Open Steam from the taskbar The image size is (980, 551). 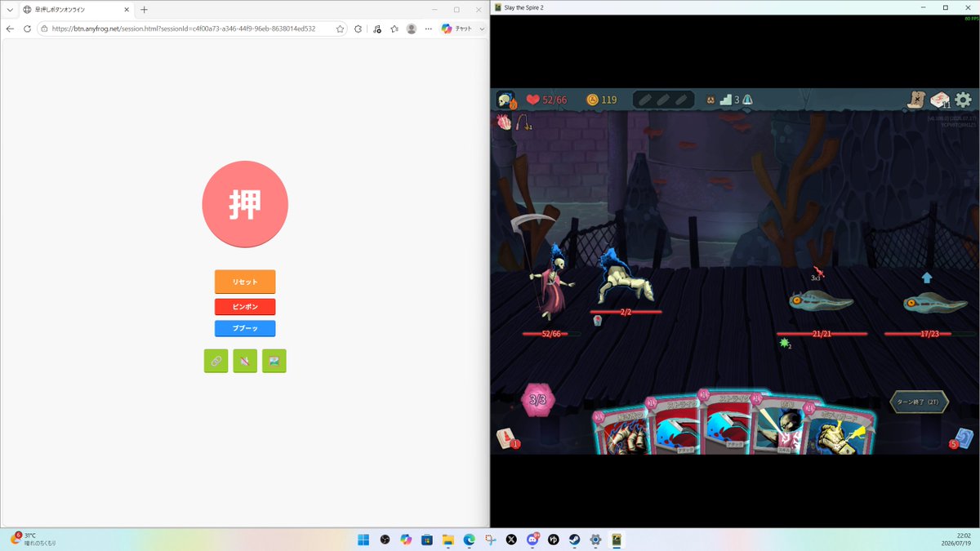(x=575, y=540)
